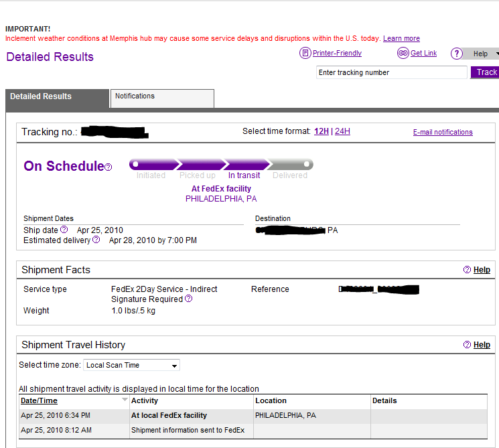The height and width of the screenshot is (448, 499).
Task: Click Date/Time sort arrow icon
Action: pyautogui.click(x=125, y=400)
